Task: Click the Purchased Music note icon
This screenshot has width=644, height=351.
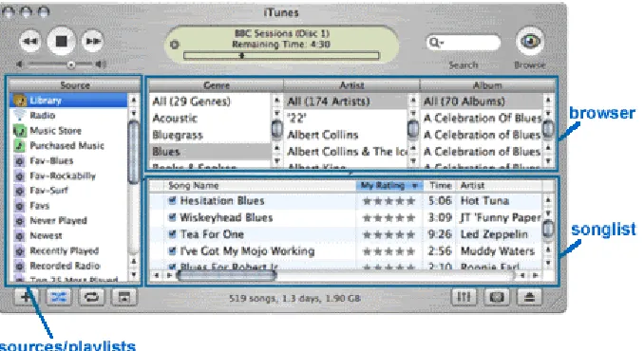Action: (19, 145)
